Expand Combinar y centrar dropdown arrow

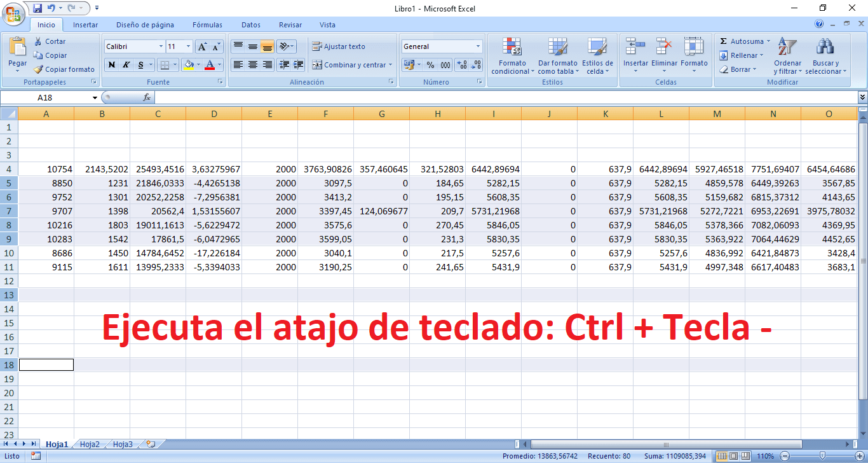pyautogui.click(x=390, y=65)
